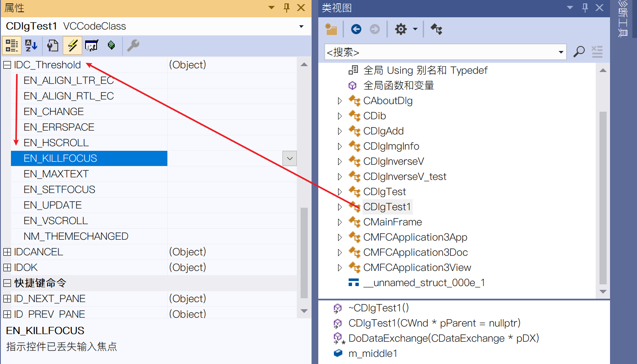This screenshot has height=364, width=637.
Task: Open Properties panel window options menu
Action: click(271, 8)
